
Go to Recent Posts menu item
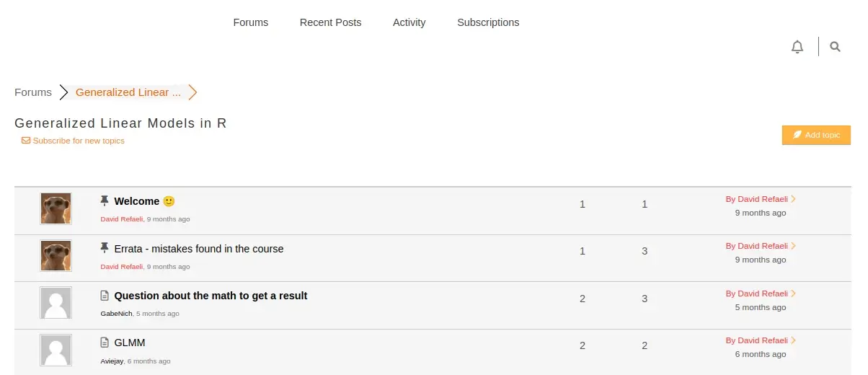click(331, 22)
